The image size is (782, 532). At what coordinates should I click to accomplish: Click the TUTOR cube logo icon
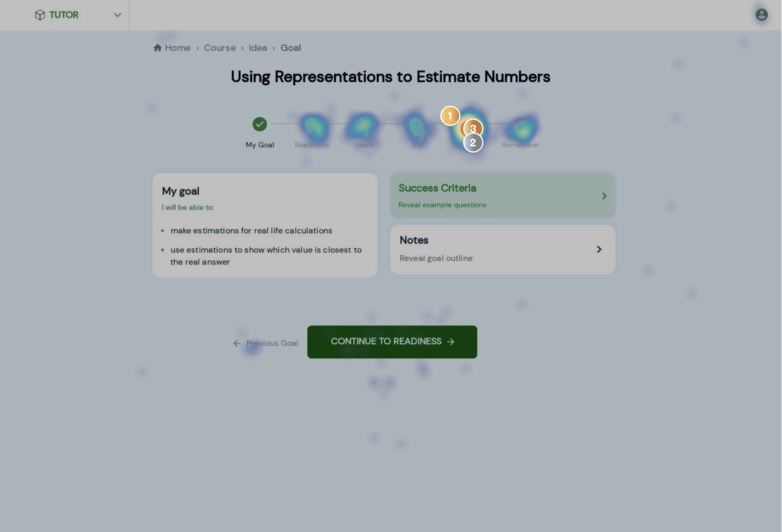[40, 15]
